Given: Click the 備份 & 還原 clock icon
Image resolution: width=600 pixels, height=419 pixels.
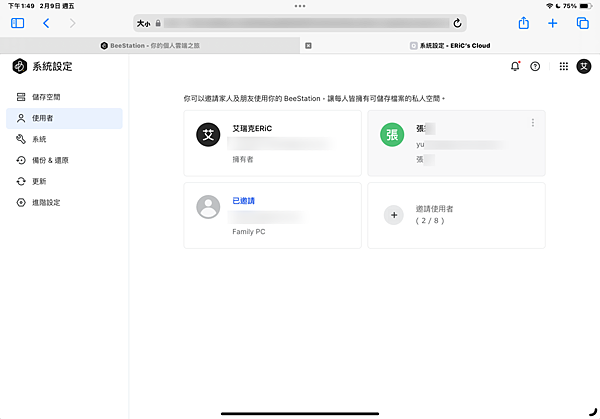Looking at the screenshot, I should coord(21,160).
